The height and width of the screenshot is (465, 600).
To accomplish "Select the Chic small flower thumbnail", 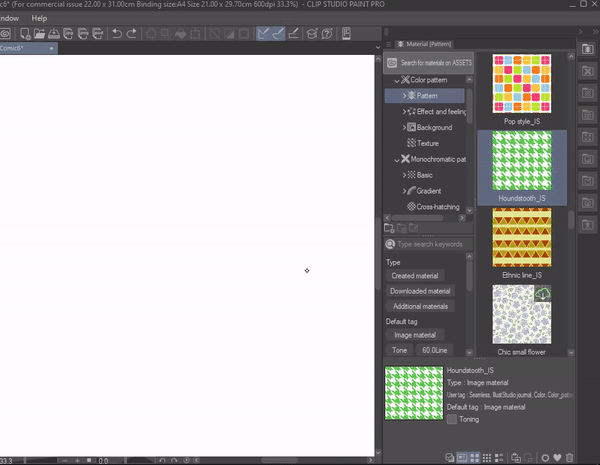I will pyautogui.click(x=522, y=314).
